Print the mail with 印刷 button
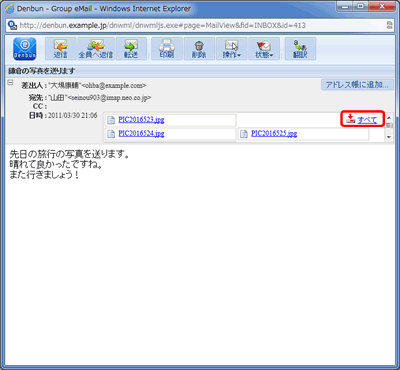Viewport: 400px width, 370px height. tap(167, 49)
